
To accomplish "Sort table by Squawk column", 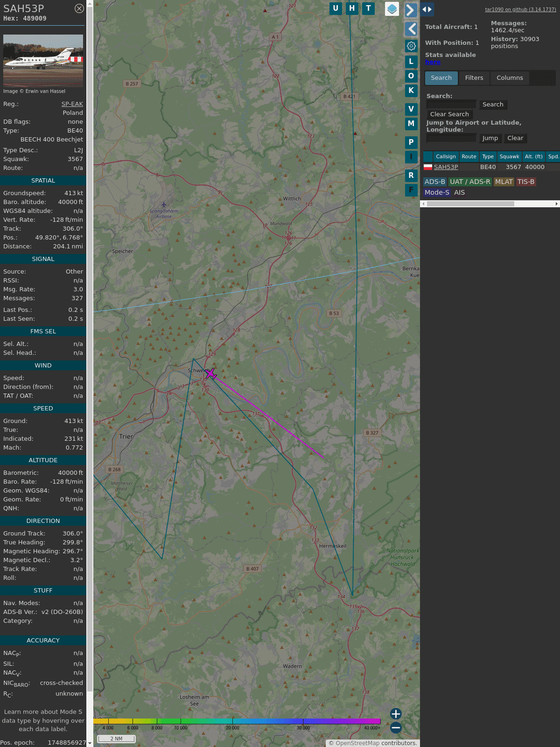I will click(x=509, y=156).
